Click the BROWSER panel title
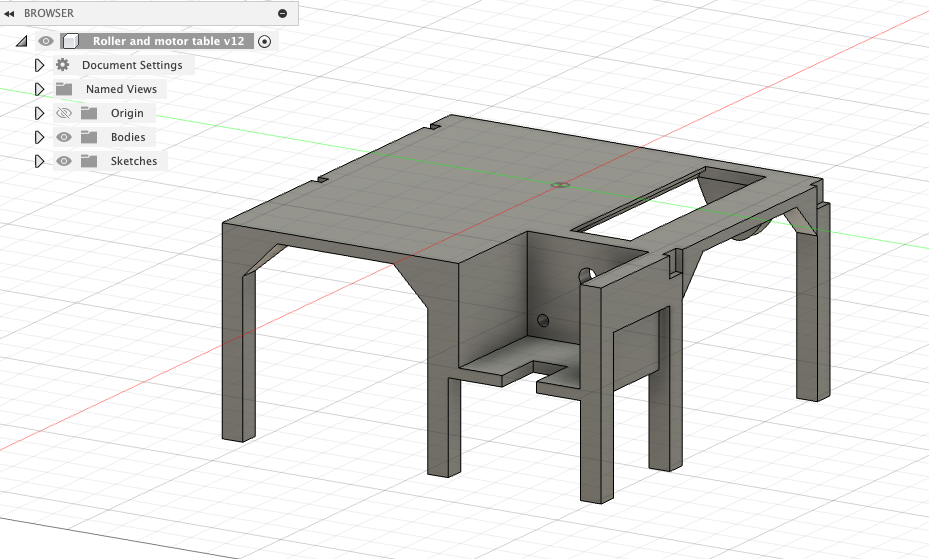The image size is (929, 559). pyautogui.click(x=49, y=13)
